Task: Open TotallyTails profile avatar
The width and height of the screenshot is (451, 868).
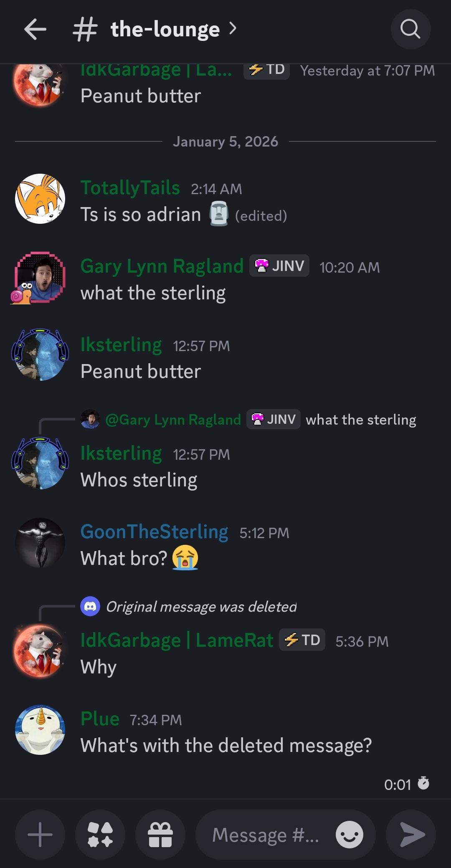Action: [x=40, y=199]
